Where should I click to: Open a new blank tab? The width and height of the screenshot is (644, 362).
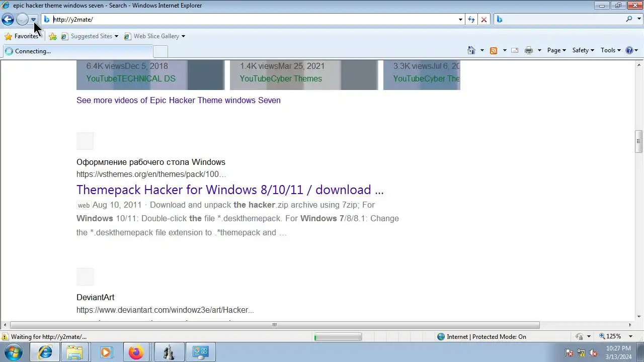pos(160,51)
